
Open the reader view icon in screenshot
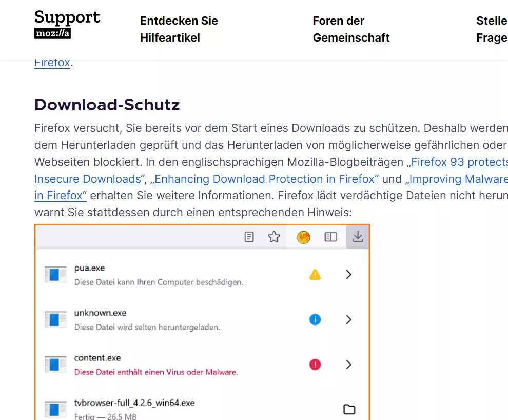[249, 237]
